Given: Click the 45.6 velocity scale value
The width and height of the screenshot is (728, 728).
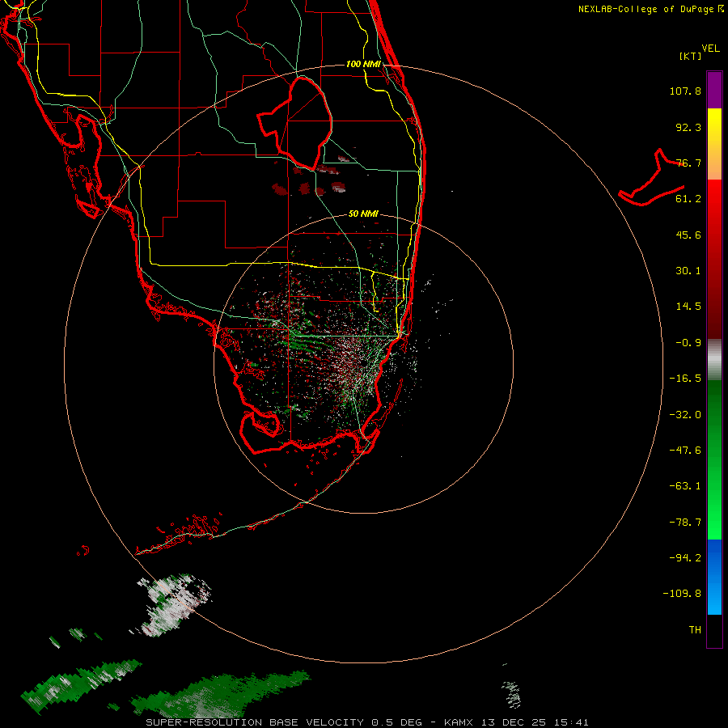Looking at the screenshot, I should pyautogui.click(x=688, y=235).
